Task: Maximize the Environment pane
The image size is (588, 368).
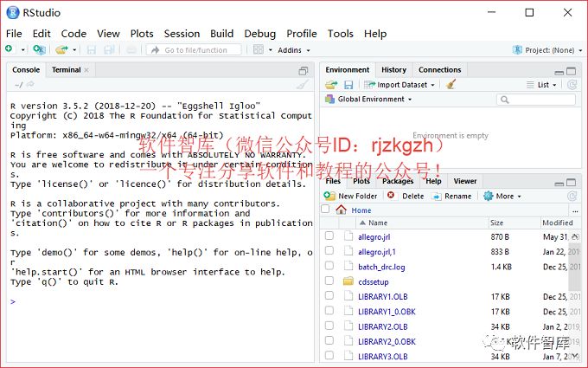Action: (x=571, y=71)
